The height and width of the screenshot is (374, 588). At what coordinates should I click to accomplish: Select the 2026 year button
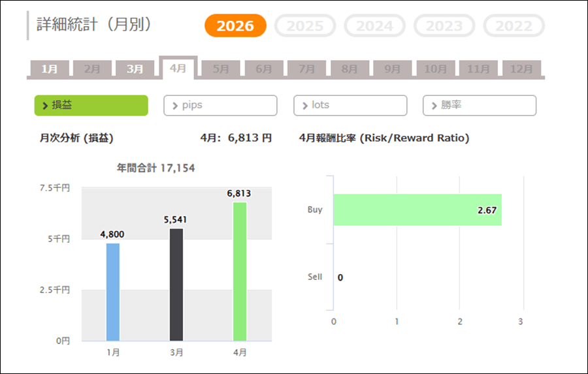pos(235,26)
